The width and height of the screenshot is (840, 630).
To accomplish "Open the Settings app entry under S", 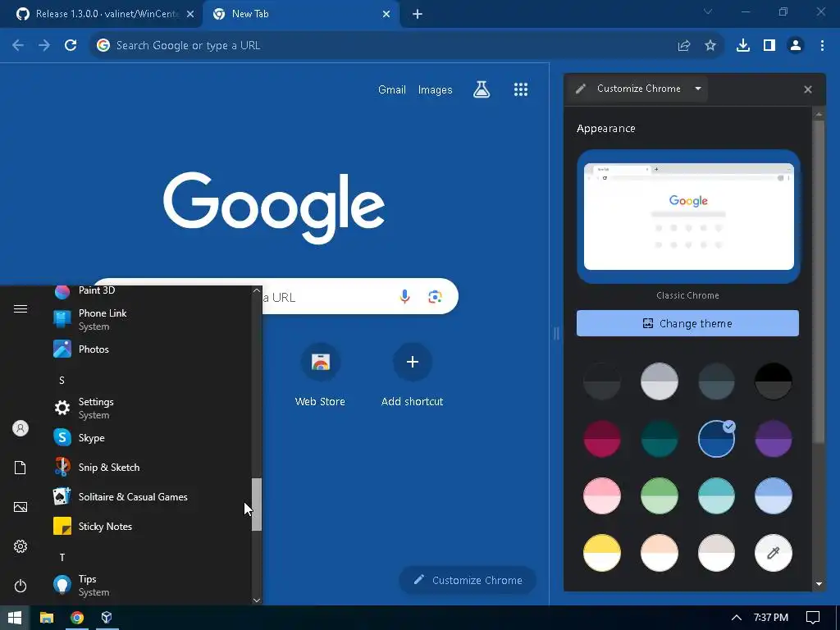I will click(150, 409).
